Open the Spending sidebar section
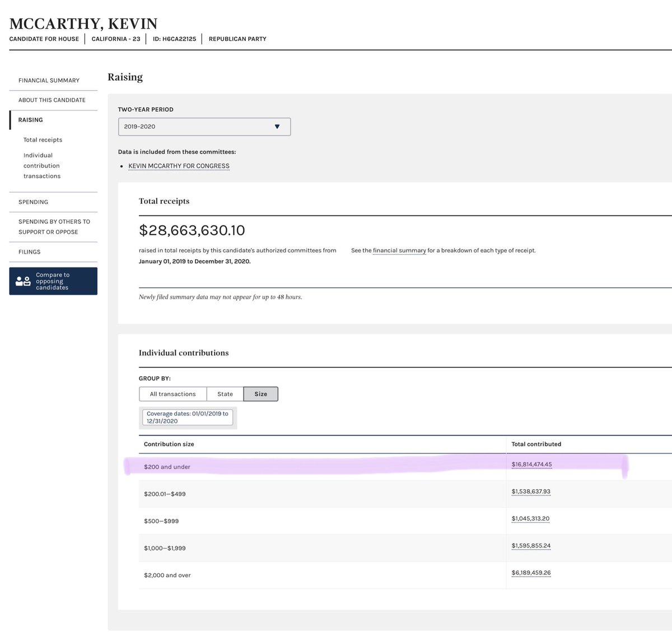The width and height of the screenshot is (672, 632). click(x=33, y=202)
